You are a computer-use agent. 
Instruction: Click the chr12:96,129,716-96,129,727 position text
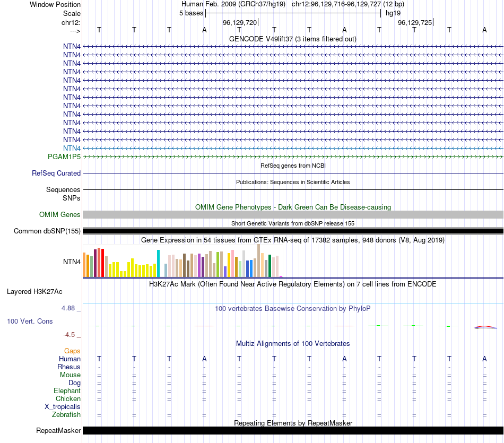pos(336,4)
